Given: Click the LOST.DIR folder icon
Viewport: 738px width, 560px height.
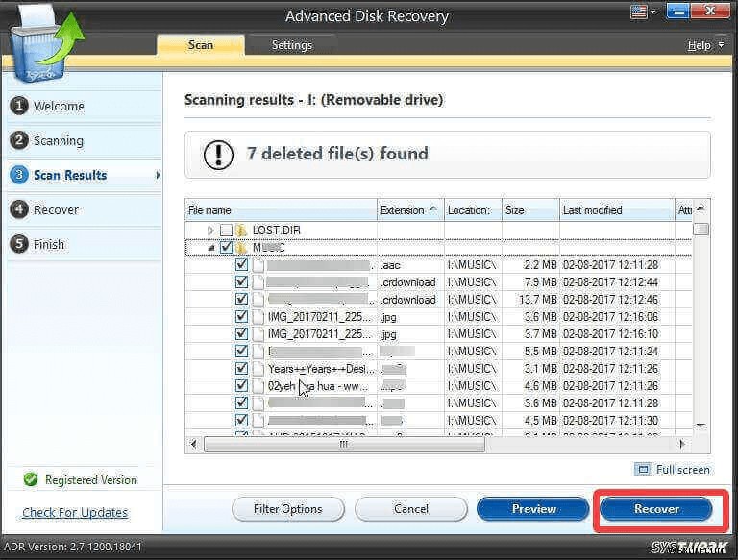Looking at the screenshot, I should tap(241, 231).
